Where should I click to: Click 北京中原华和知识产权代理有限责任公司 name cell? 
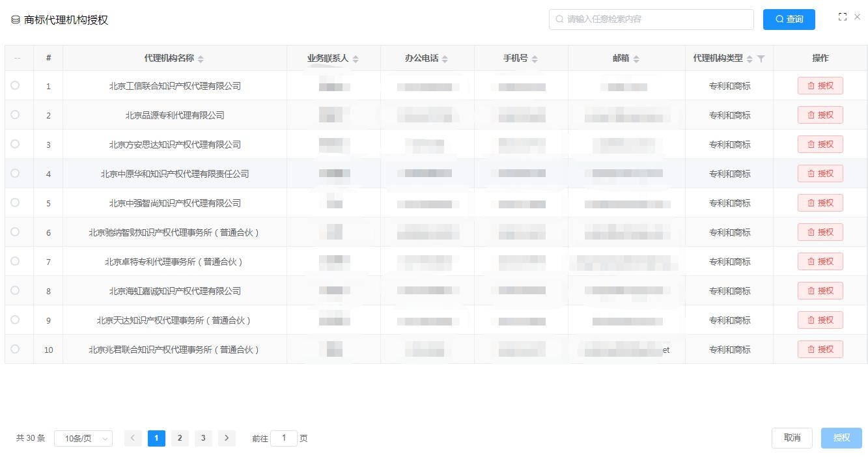click(175, 174)
